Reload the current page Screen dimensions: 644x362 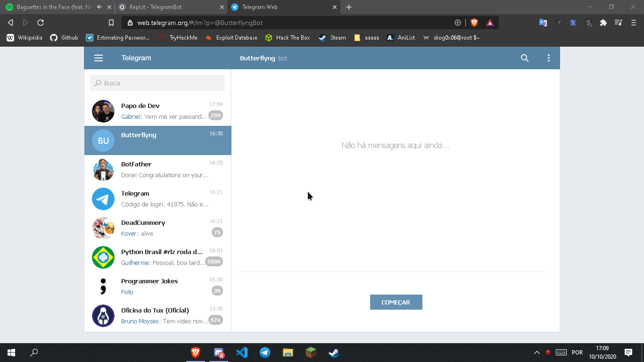point(41,23)
